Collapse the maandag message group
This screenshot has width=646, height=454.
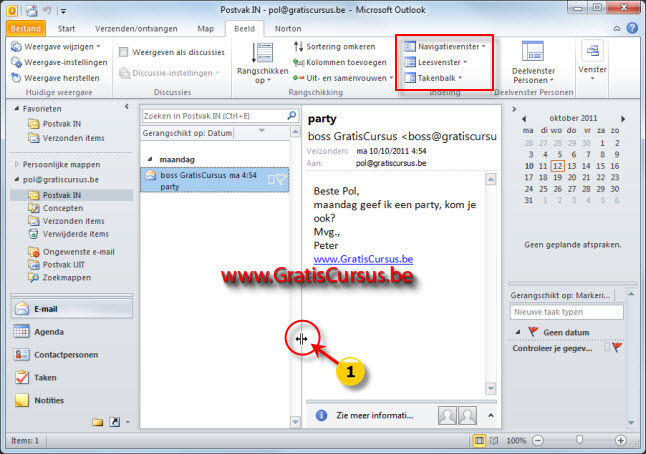150,159
